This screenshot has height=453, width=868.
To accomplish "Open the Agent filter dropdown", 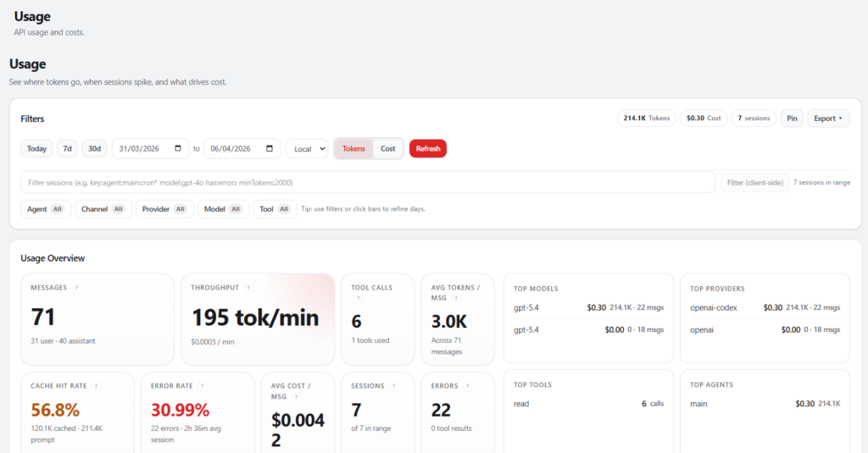I will [46, 209].
